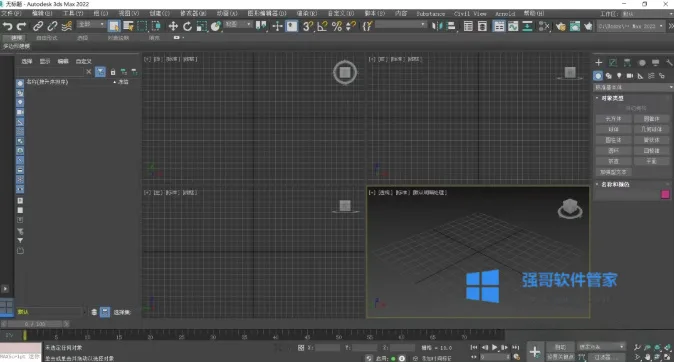Open the Rendered Frame Window icon
The height and width of the screenshot is (362, 674).
pos(575,26)
